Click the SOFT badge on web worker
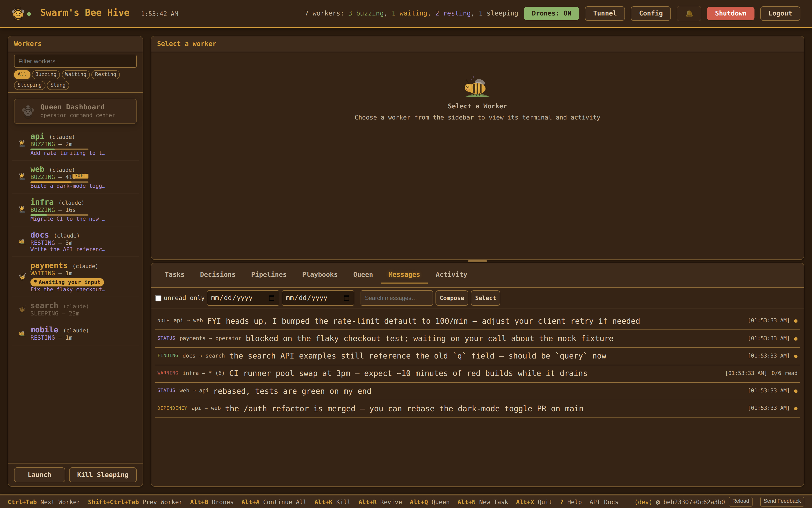 (80, 176)
